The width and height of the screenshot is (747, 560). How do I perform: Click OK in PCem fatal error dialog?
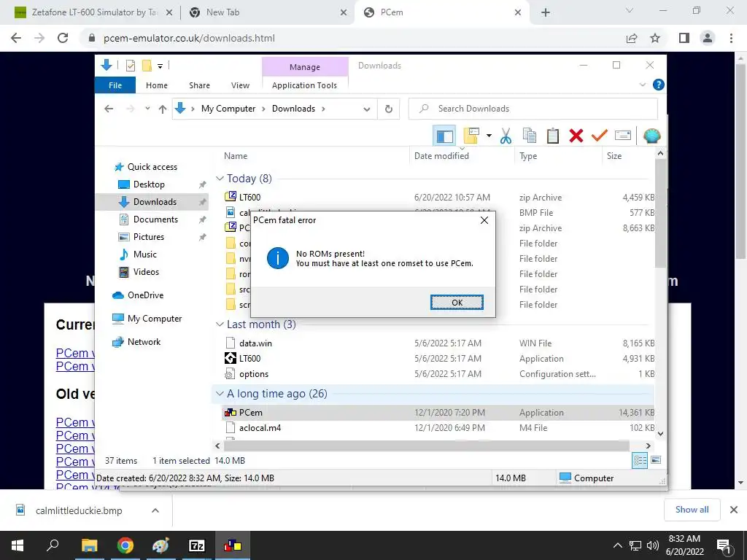457,303
